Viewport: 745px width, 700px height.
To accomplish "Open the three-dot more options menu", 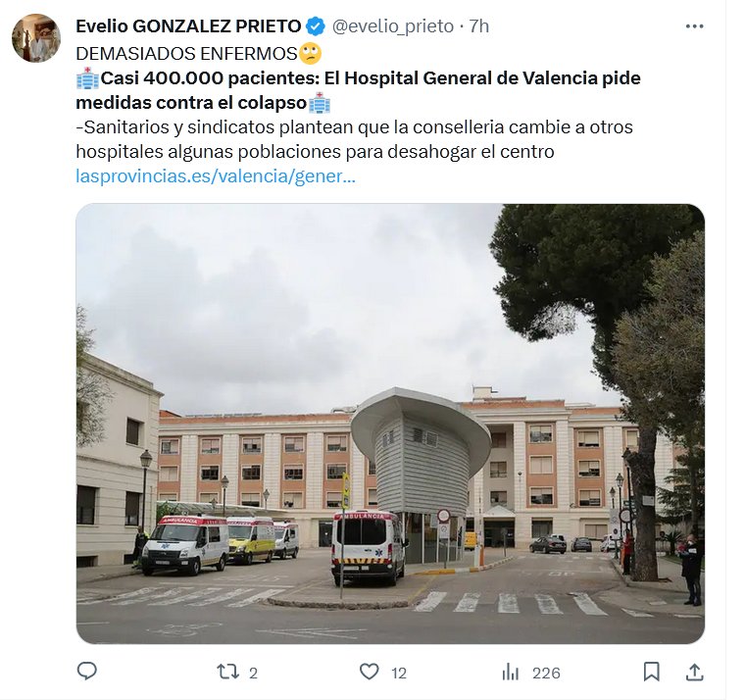I will click(694, 26).
